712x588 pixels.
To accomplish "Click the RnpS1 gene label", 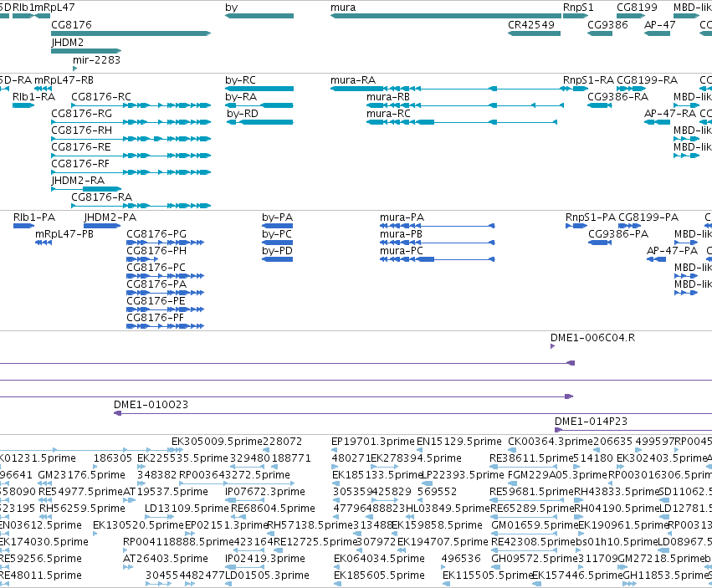I will tap(578, 8).
